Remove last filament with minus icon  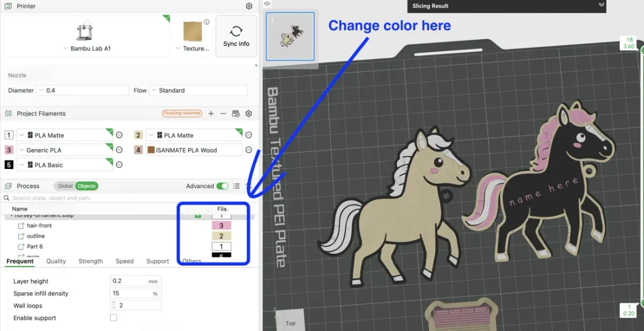click(x=223, y=113)
